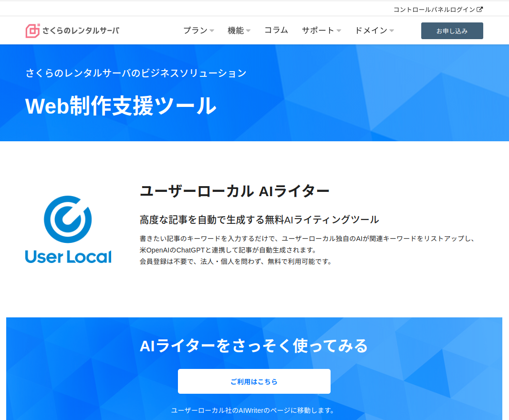This screenshot has width=509, height=420.
Task: Click the さくらのレンタルサーバのビジネスソリューション subtitle
Action: point(136,73)
